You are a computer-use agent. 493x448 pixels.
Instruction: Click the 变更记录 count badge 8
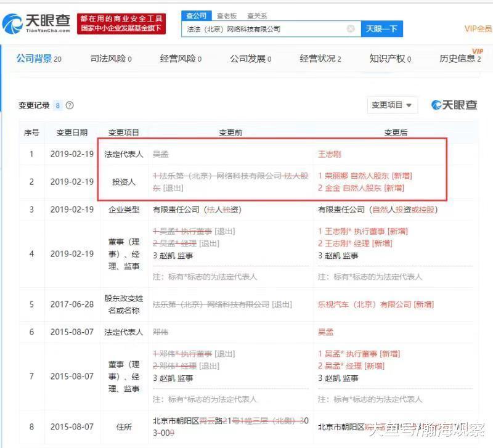tap(57, 105)
